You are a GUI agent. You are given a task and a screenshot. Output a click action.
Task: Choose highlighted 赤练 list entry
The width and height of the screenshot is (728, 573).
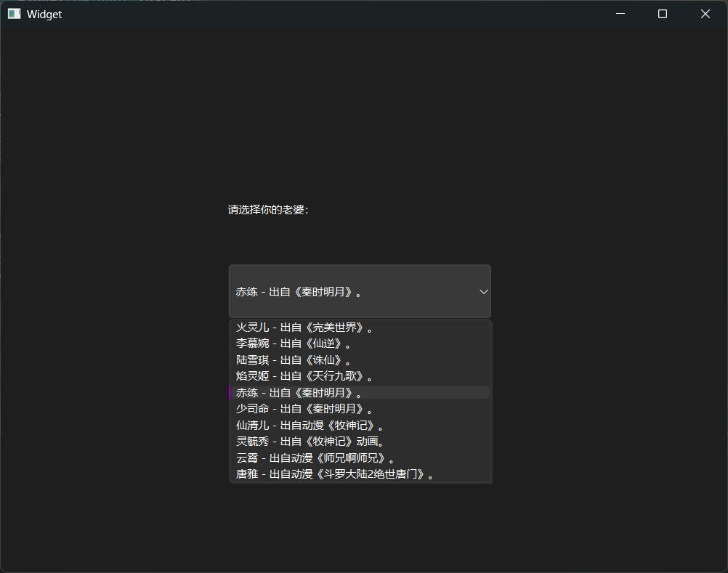[x=360, y=392]
